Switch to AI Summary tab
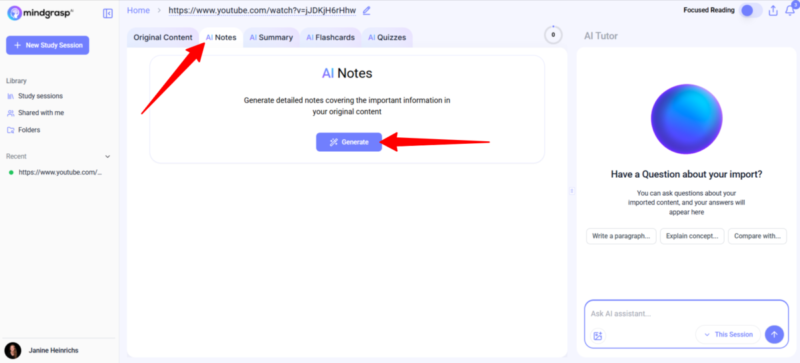Screen dimensions: 800x363 tap(271, 37)
